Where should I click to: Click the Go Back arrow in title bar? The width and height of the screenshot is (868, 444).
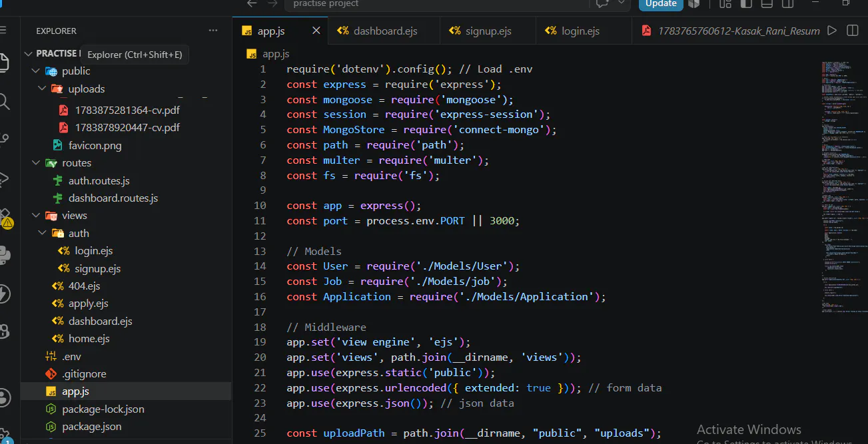tap(252, 3)
